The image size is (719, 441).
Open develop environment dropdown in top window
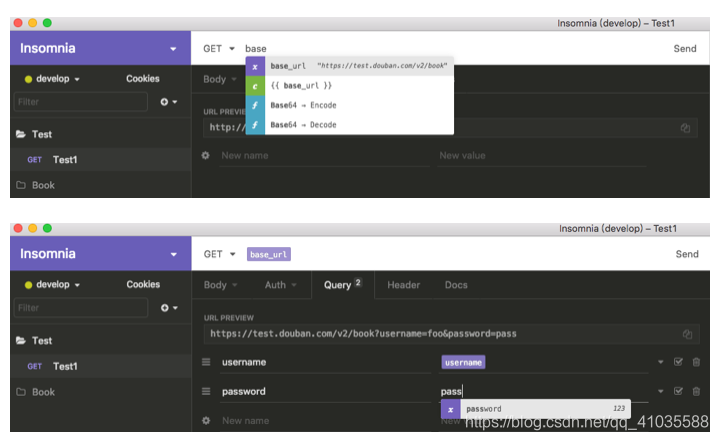pos(52,79)
